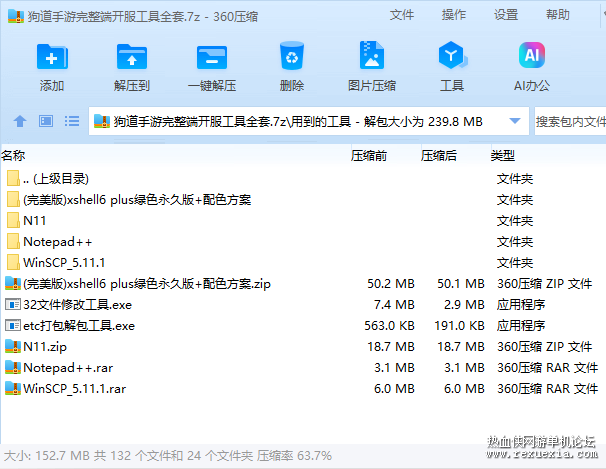Image resolution: width=606 pixels, height=469 pixels.
Task: Select the N11 folder icon
Action: tap(13, 220)
